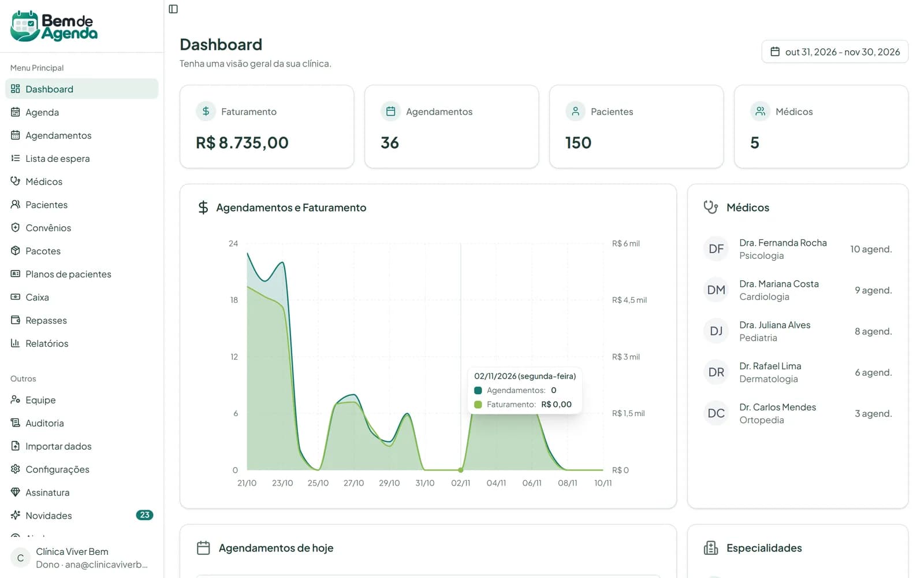924x578 pixels.
Task: Click the Importar dados file icon
Action: point(16,446)
